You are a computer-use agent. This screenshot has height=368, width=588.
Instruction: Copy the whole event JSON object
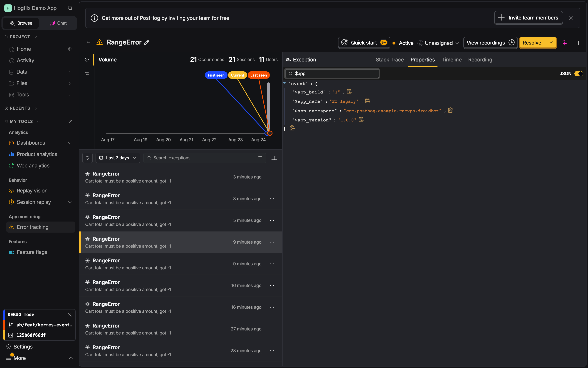[292, 128]
